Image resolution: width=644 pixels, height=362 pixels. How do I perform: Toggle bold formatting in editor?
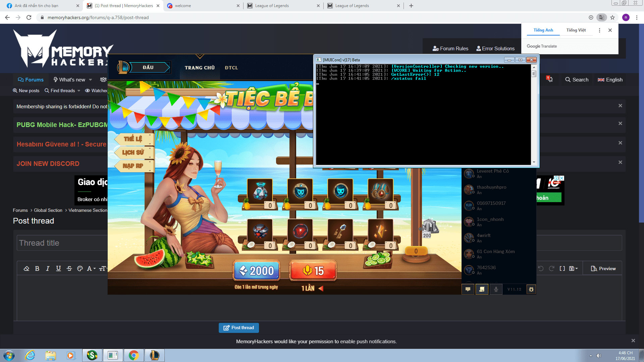pos(37,268)
